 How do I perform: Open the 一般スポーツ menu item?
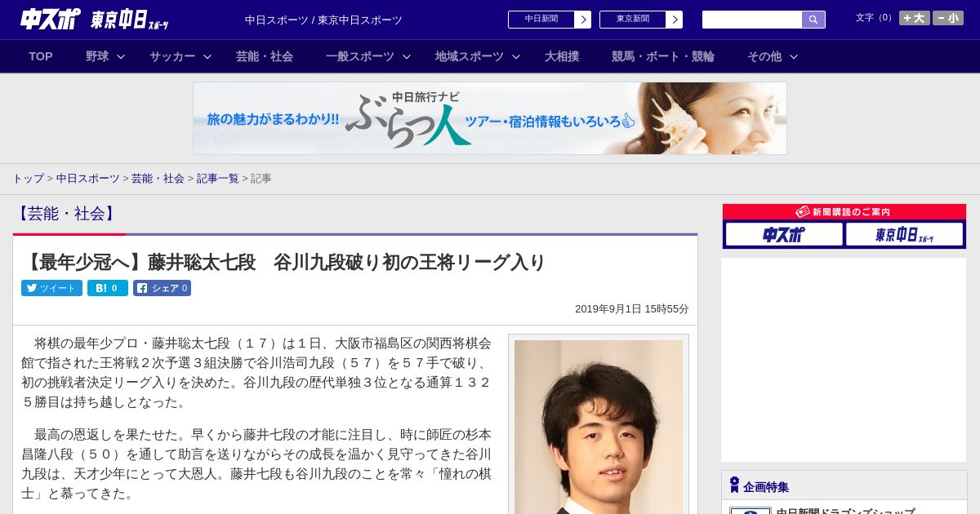pos(360,56)
